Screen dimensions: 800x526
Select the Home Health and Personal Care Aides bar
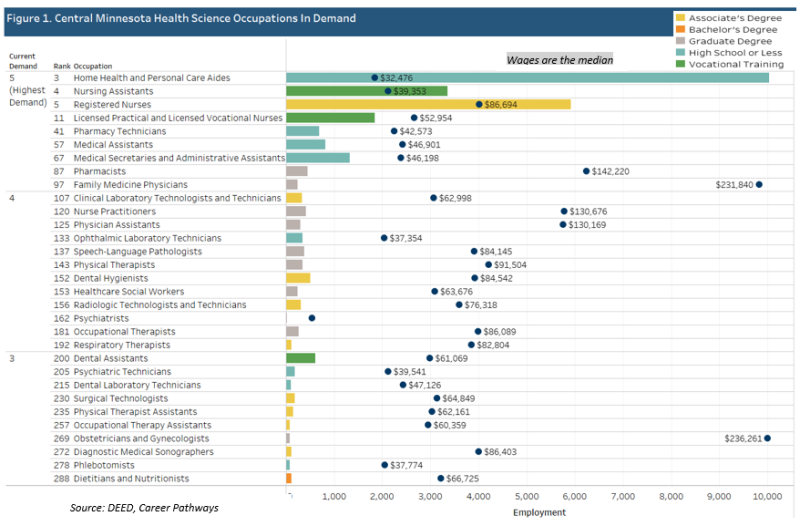click(x=527, y=78)
